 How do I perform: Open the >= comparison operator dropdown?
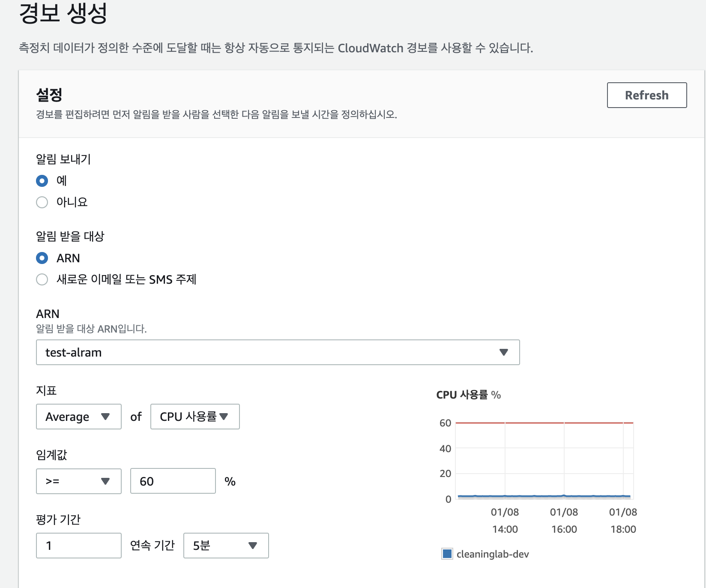(x=79, y=481)
